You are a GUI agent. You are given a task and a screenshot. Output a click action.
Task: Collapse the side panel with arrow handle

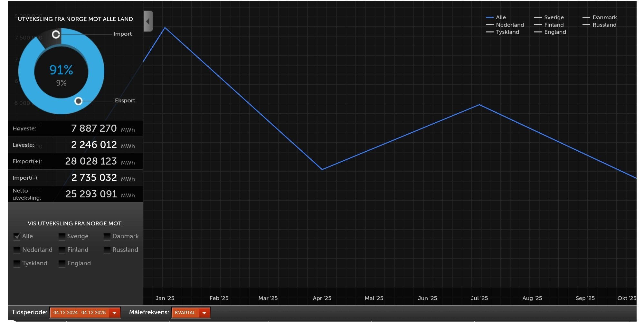coord(148,21)
